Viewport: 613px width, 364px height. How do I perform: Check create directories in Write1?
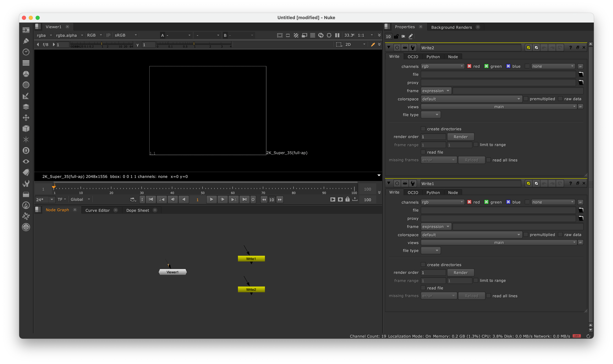click(423, 265)
